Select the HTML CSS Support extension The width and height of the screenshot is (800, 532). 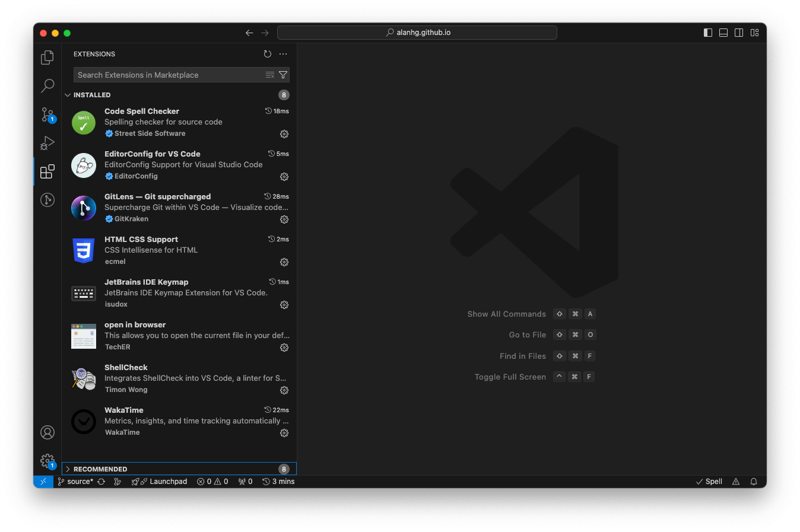coord(179,250)
